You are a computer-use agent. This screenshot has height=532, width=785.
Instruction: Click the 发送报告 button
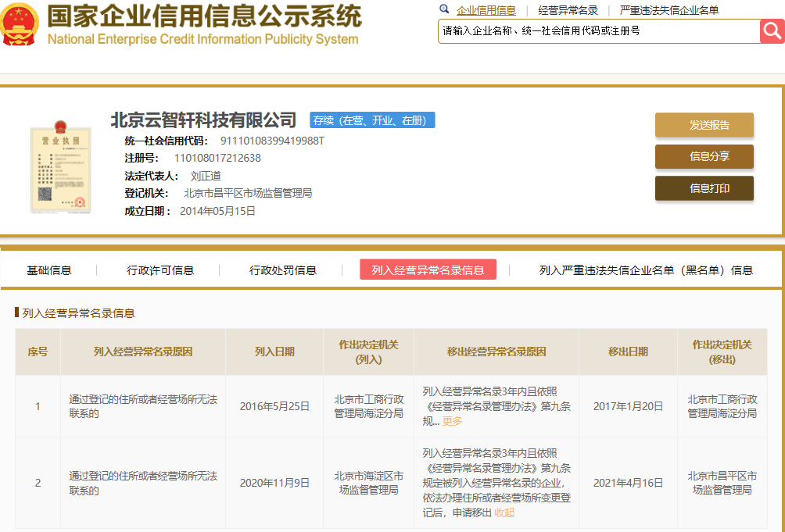(x=704, y=125)
